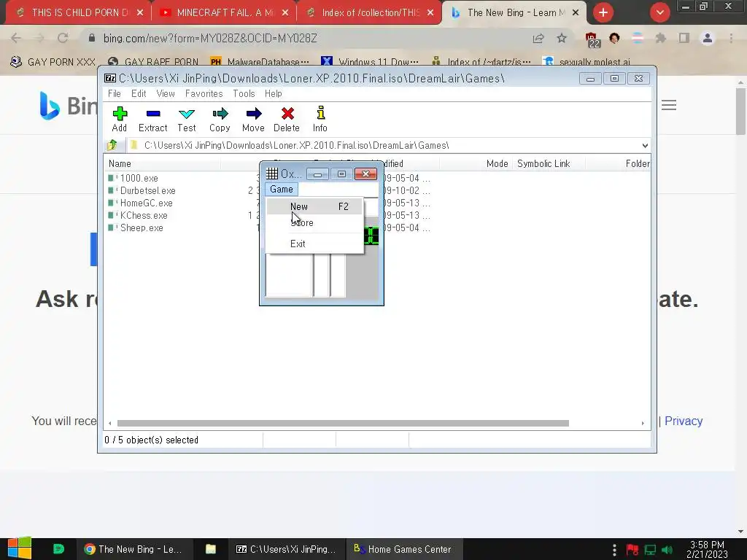The image size is (747, 560).
Task: Choose Exit from the Game menu
Action: point(314,244)
